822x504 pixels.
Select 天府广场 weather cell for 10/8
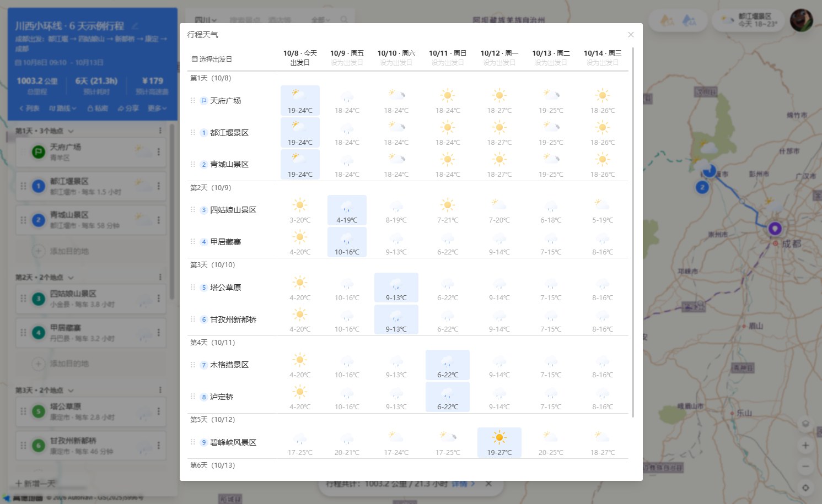[x=300, y=101]
